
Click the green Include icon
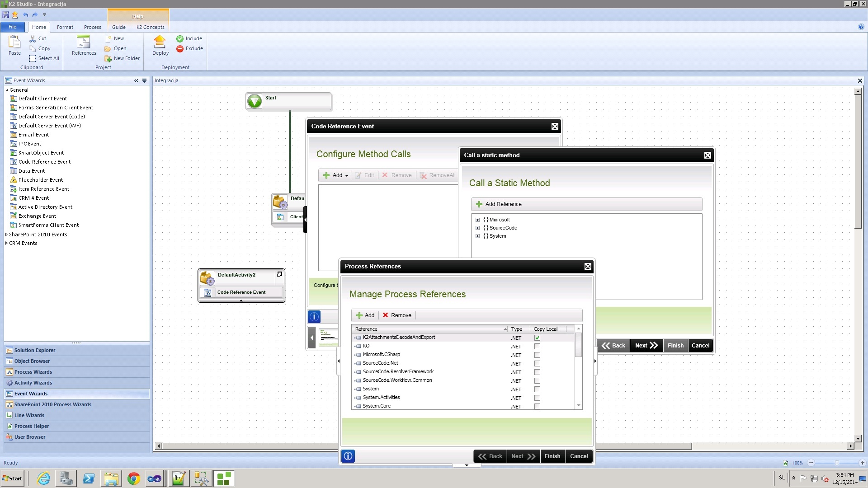click(x=180, y=39)
